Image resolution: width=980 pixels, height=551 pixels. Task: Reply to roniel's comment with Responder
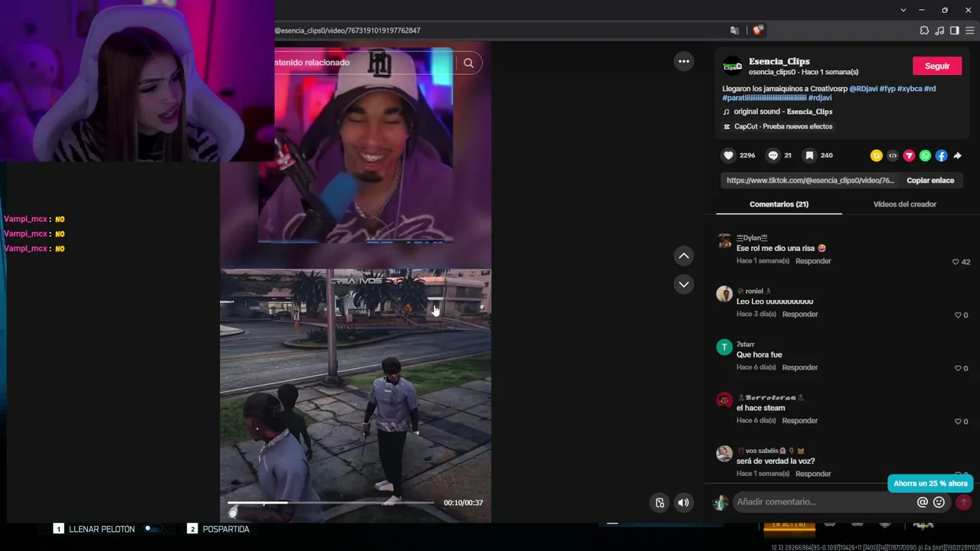[800, 315]
